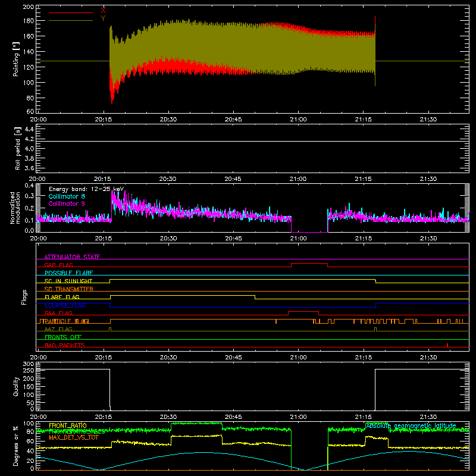This screenshot has width=476, height=476.
Task: Click 'Absolute geomagnetic latitude' legend text
Action: point(411,426)
